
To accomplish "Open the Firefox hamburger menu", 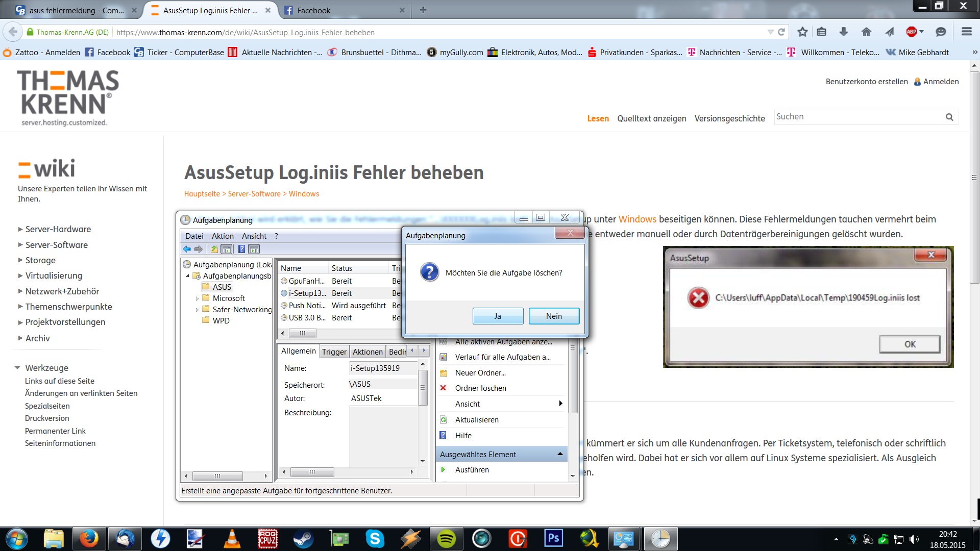I will click(x=966, y=32).
